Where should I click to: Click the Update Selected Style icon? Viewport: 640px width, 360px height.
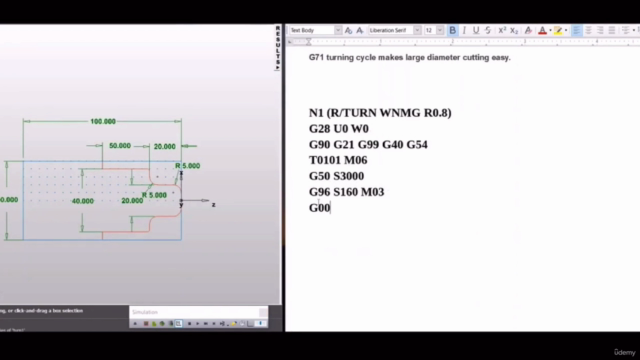click(x=348, y=30)
